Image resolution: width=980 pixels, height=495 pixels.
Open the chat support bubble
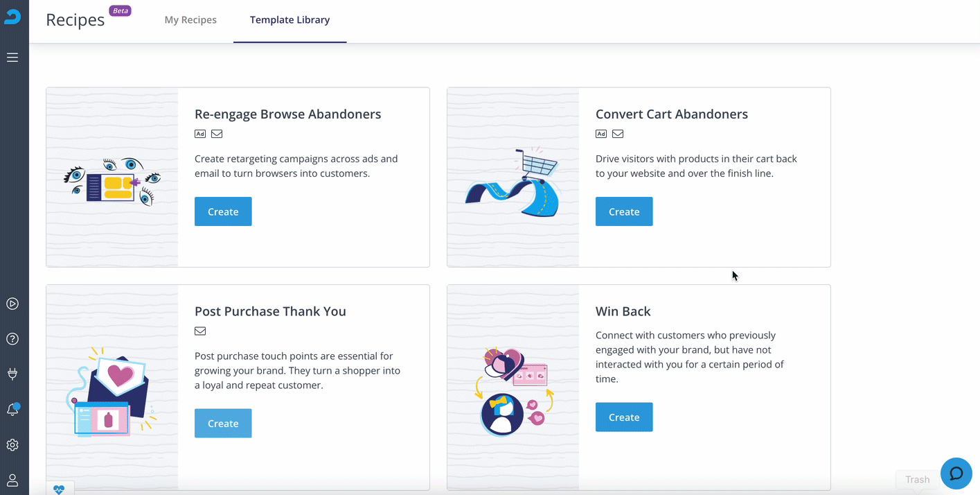click(956, 474)
